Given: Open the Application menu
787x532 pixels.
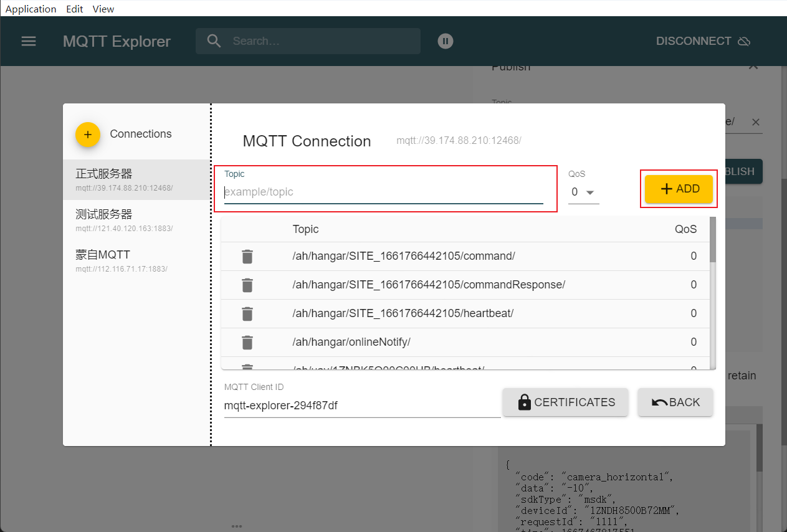Looking at the screenshot, I should 31,9.
